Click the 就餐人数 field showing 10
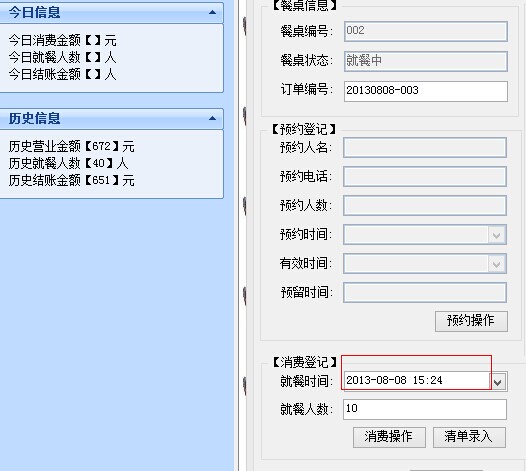The height and width of the screenshot is (471, 526). click(x=425, y=409)
